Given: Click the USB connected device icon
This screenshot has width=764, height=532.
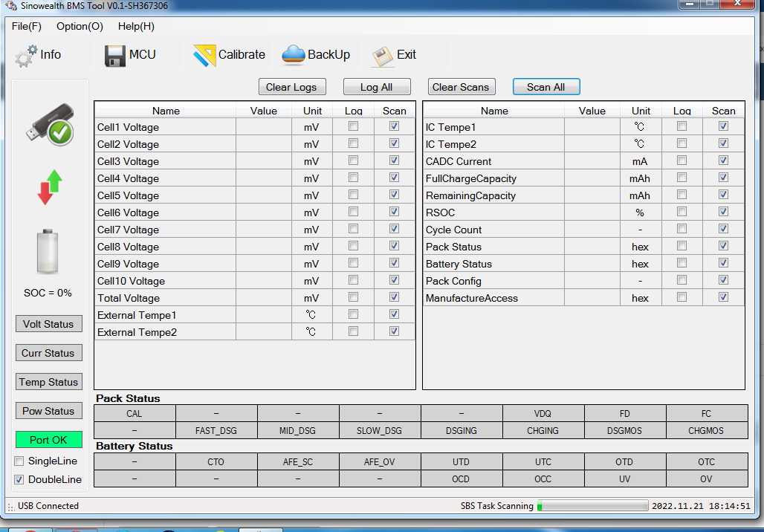Looking at the screenshot, I should [51, 124].
